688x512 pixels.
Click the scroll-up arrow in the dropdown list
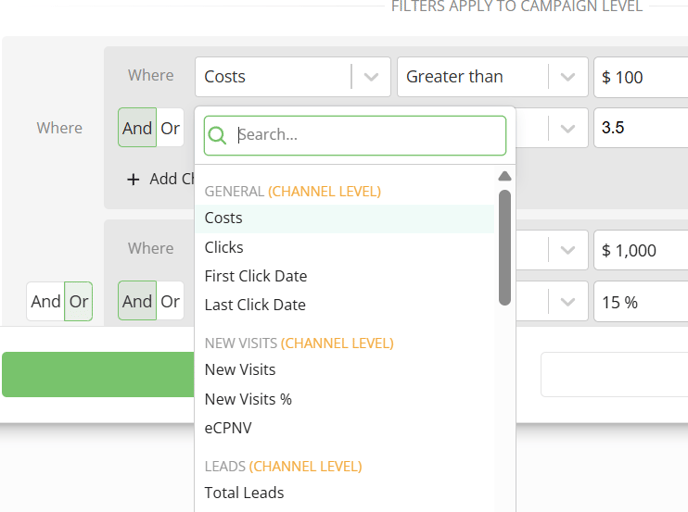click(x=505, y=176)
